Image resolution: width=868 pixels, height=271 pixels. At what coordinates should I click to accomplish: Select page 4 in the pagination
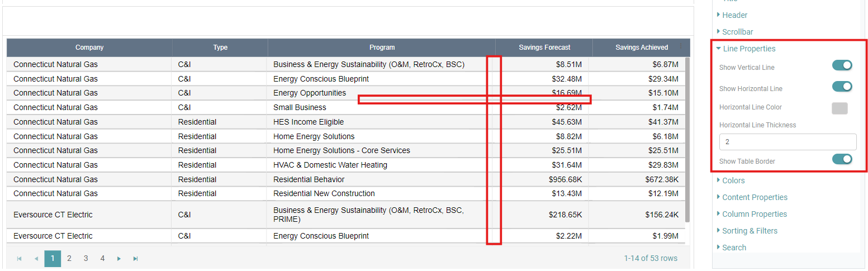click(x=102, y=258)
